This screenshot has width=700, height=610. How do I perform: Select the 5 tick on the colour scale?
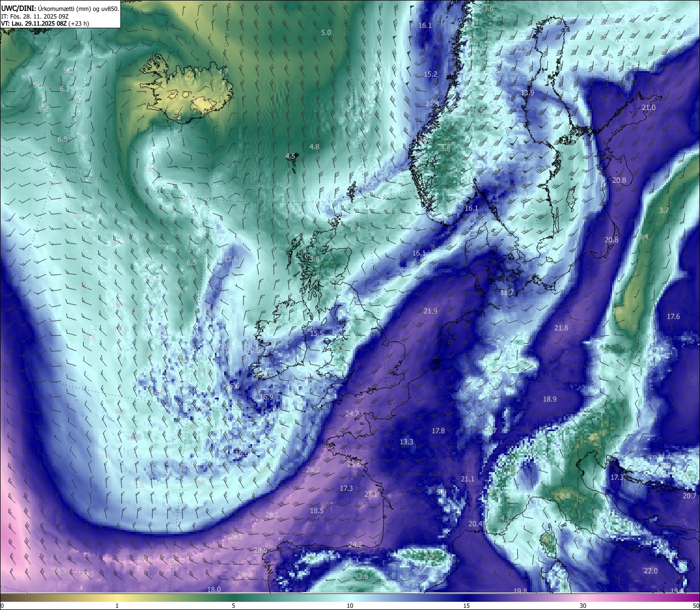pyautogui.click(x=234, y=605)
